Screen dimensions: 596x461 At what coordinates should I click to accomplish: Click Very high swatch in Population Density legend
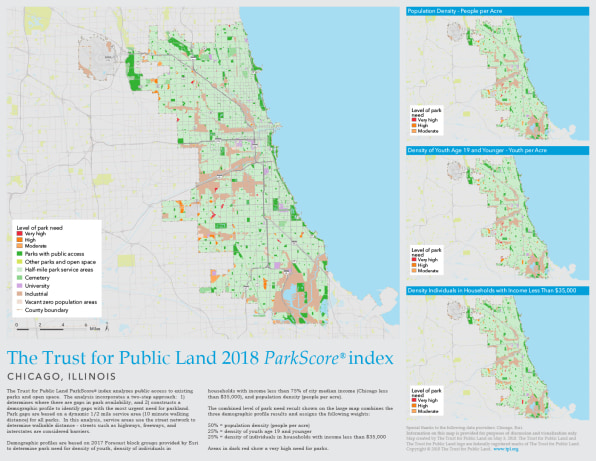click(x=414, y=120)
